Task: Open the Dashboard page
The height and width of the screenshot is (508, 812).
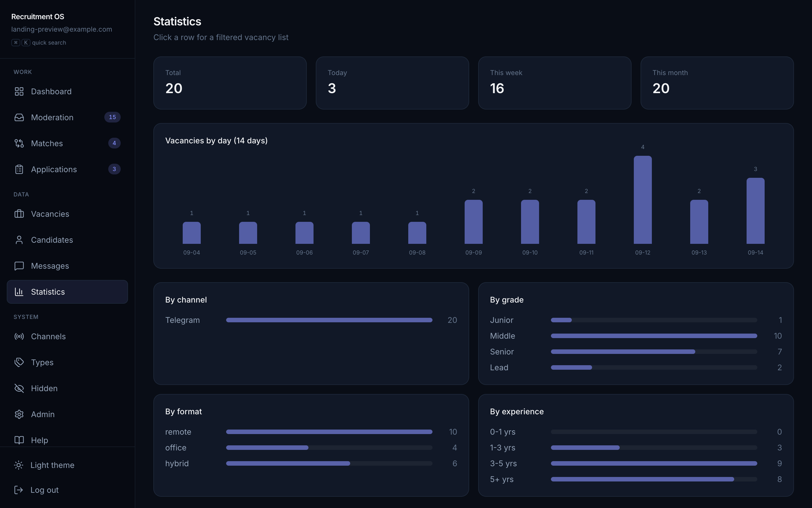Action: coord(67,91)
